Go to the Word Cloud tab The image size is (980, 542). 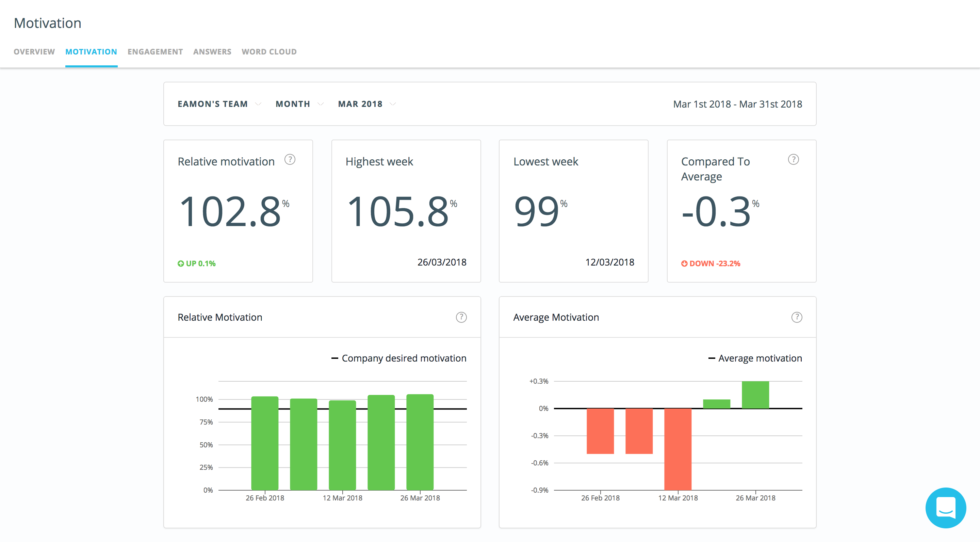(269, 52)
